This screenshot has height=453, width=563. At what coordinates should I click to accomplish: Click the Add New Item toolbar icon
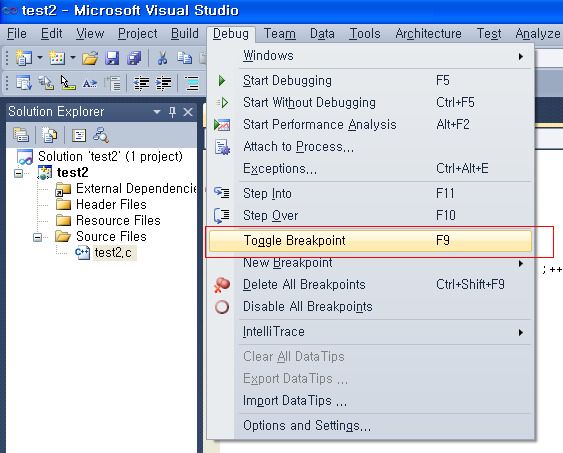tap(57, 57)
